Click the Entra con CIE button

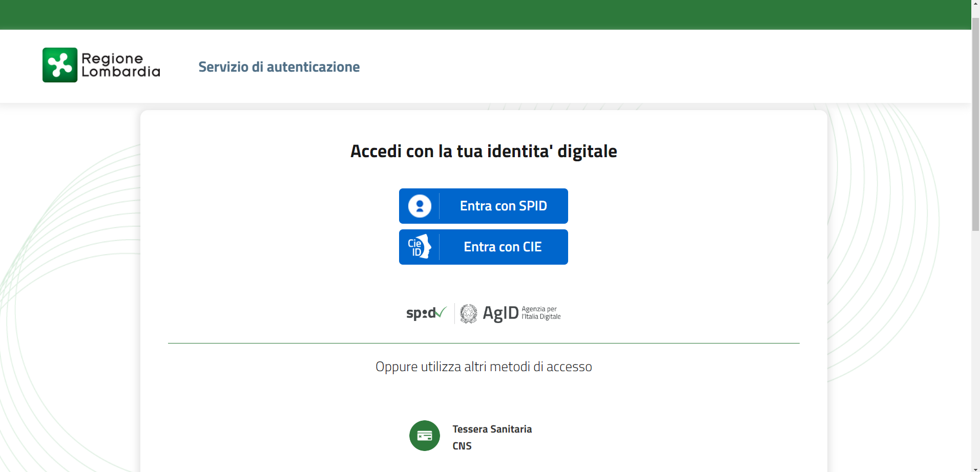[x=483, y=247]
